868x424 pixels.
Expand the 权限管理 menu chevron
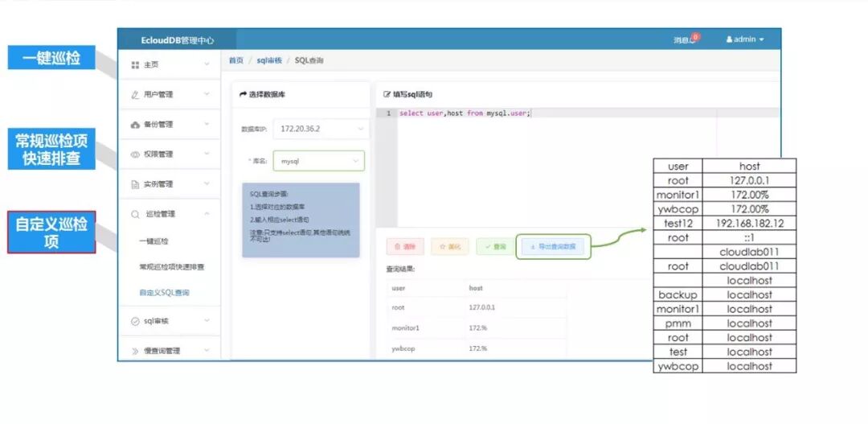pos(207,154)
